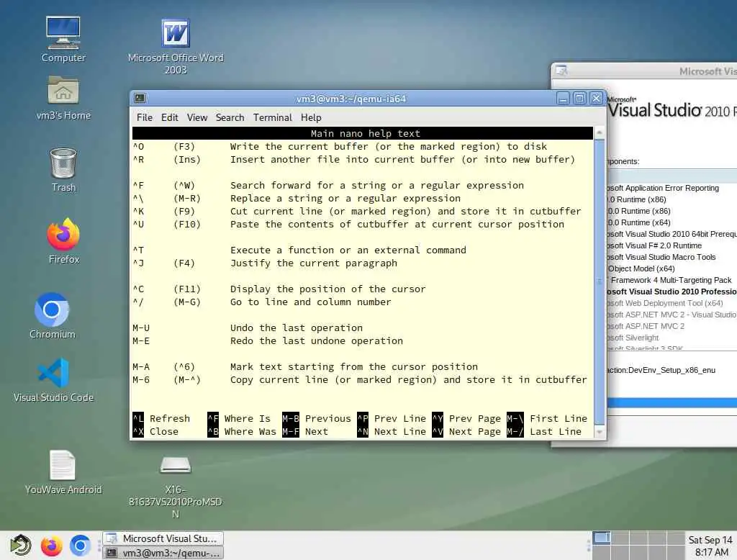
Task: Click ^L Refresh shortcut in nano
Action: coord(161,418)
